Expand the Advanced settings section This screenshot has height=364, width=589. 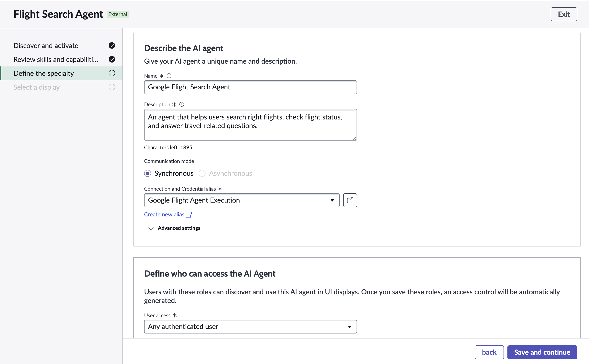click(x=174, y=228)
